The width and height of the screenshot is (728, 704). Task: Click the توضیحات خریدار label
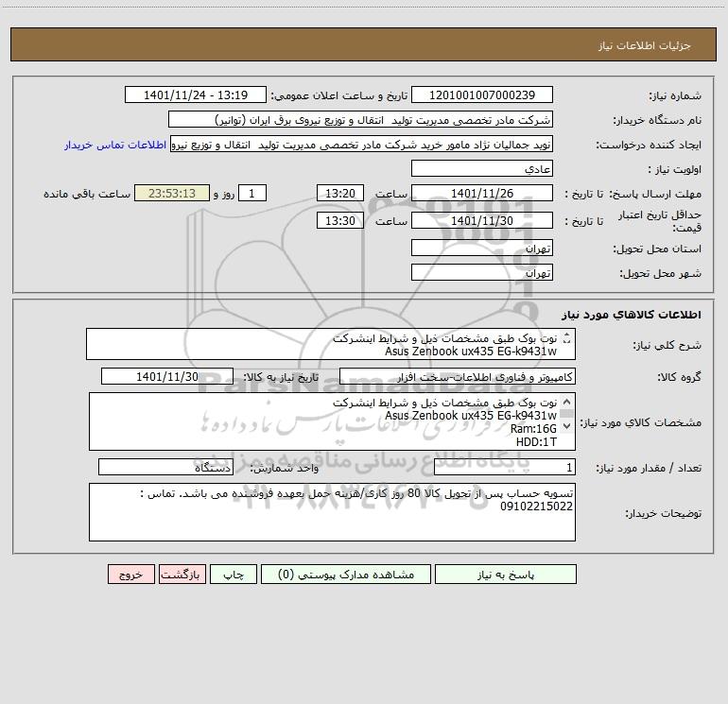[x=663, y=513]
